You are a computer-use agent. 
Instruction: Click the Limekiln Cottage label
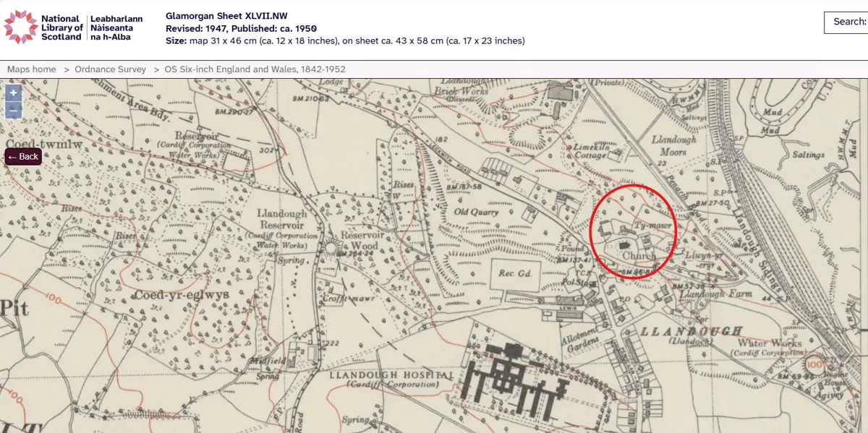coord(592,150)
